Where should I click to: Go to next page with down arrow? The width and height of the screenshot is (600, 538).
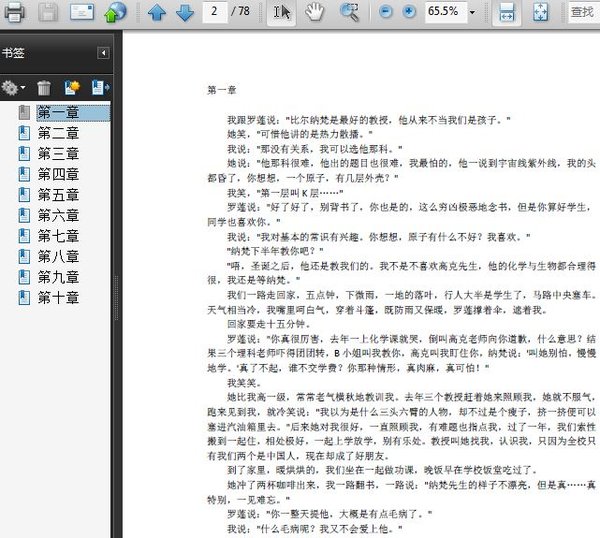[185, 13]
